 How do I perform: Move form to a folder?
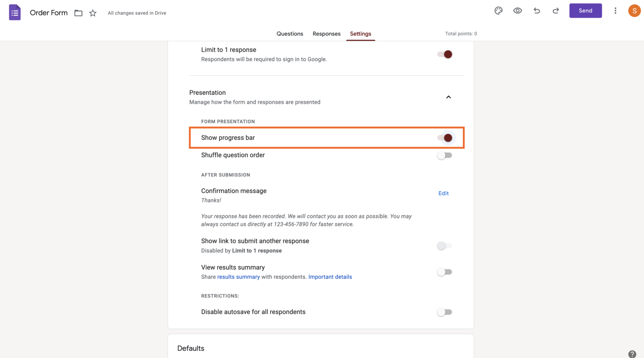pyautogui.click(x=78, y=13)
